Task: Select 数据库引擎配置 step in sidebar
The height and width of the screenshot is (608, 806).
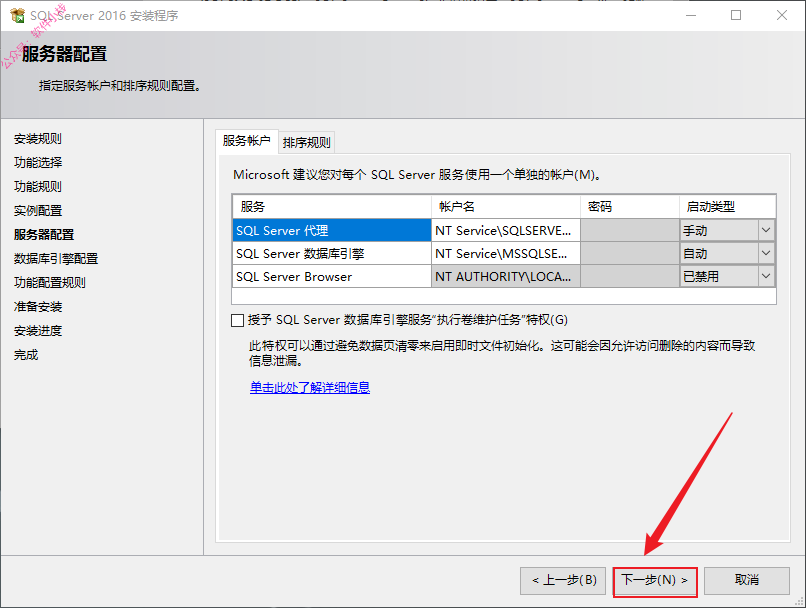Action: (x=56, y=259)
